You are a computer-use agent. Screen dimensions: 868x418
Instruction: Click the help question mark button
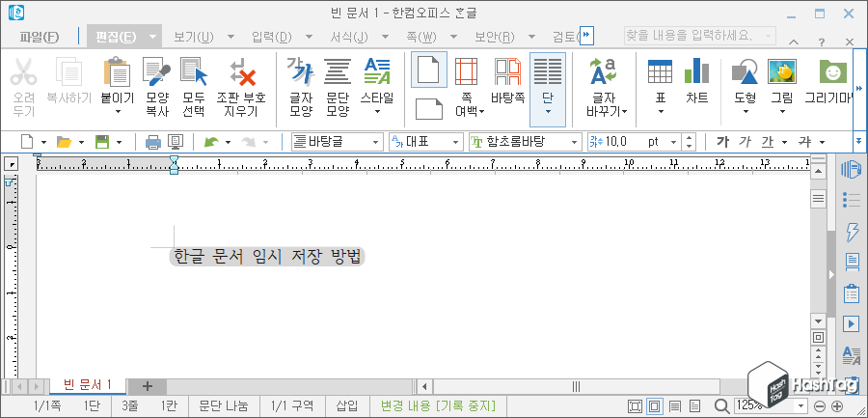(822, 42)
